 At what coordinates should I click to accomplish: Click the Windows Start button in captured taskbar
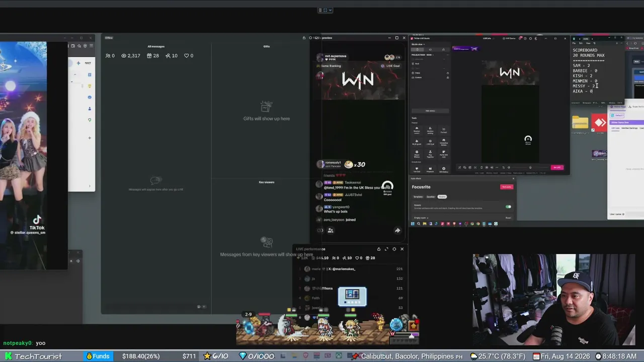(x=413, y=224)
